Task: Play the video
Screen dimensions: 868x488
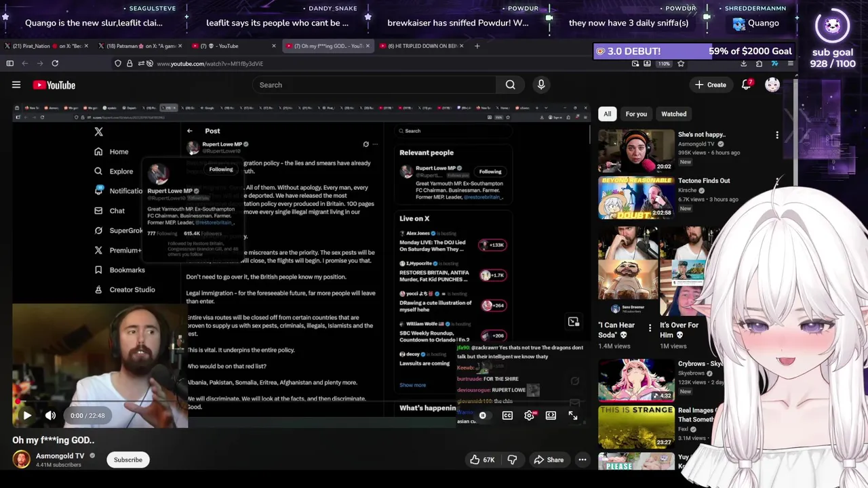Action: click(27, 415)
